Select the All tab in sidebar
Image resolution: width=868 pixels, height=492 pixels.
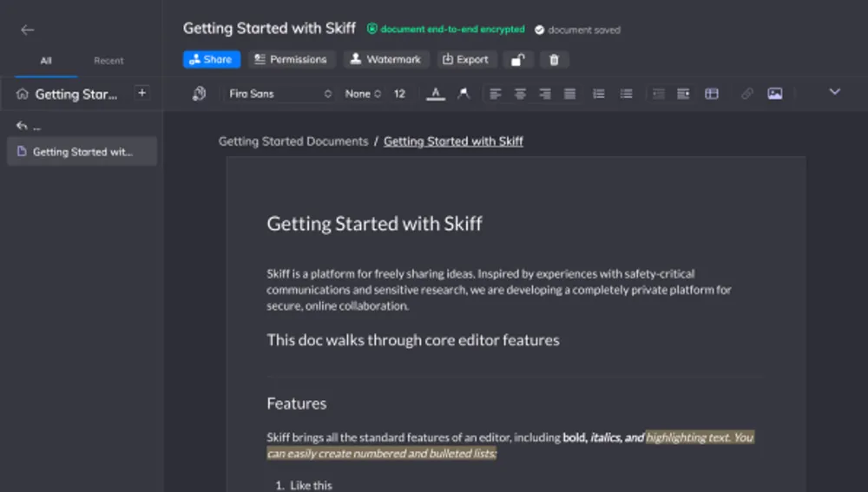pos(46,61)
